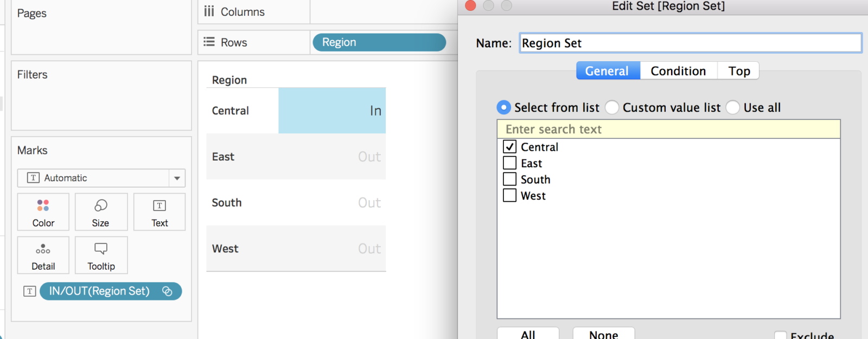This screenshot has height=339, width=868.
Task: Open the Color marks card
Action: click(x=43, y=212)
